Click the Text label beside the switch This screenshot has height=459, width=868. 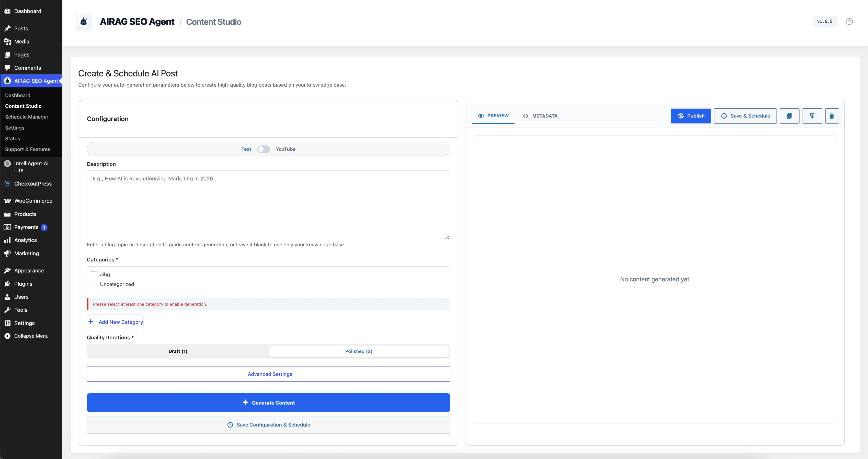pos(246,149)
